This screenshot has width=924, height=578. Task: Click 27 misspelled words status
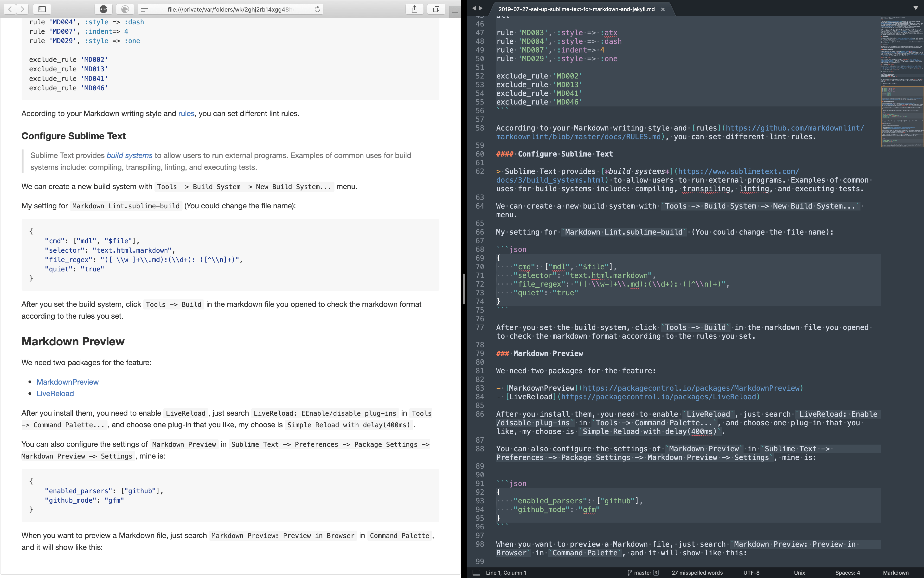pos(697,573)
